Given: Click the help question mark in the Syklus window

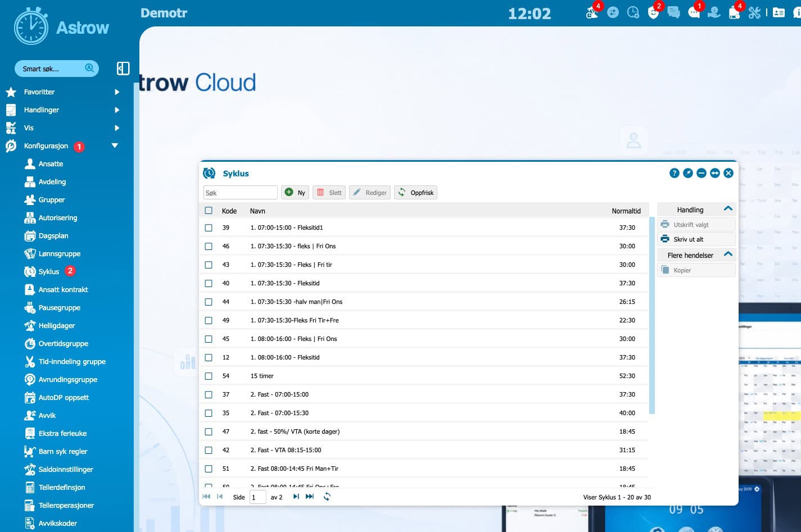Looking at the screenshot, I should [x=675, y=173].
